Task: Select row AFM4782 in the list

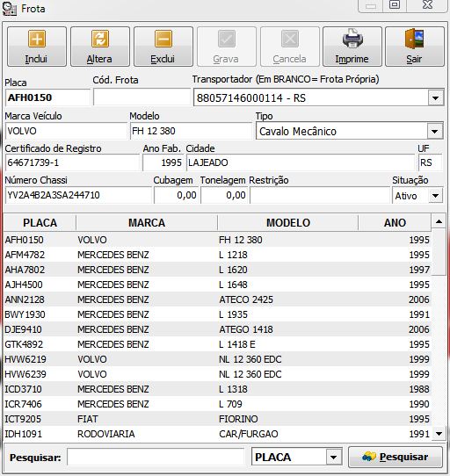Action: click(217, 255)
